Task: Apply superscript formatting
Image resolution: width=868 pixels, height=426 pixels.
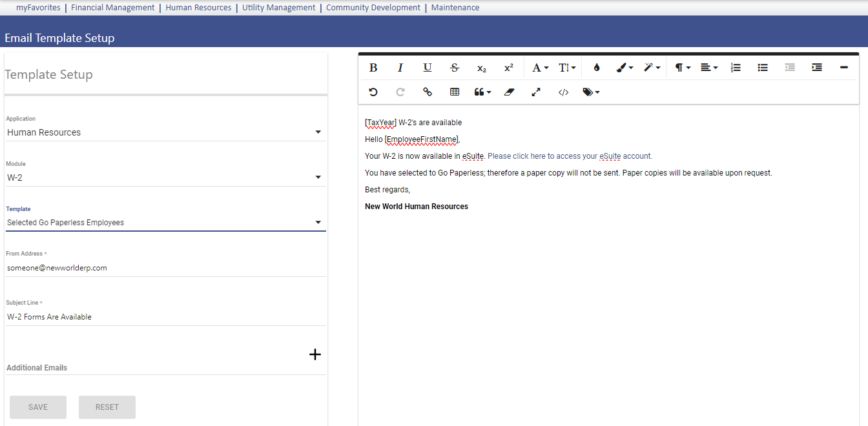Action: (508, 67)
